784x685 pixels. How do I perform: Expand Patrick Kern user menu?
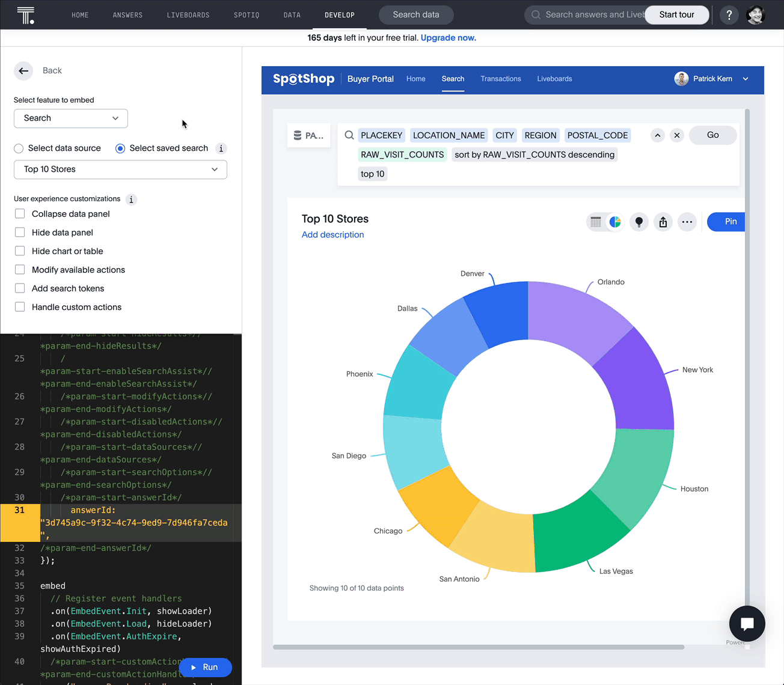tap(746, 79)
